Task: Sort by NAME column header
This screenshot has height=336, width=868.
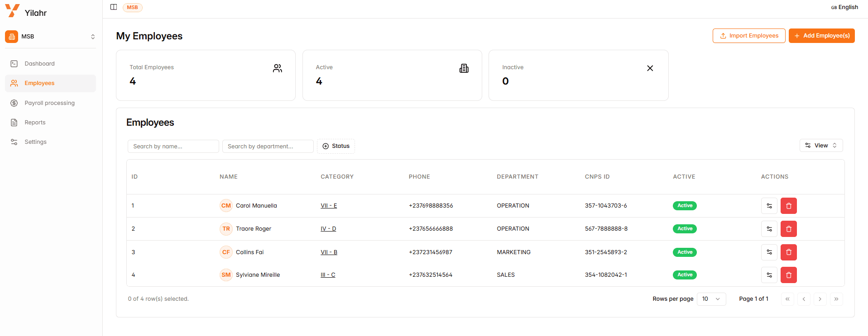Action: [x=229, y=177]
